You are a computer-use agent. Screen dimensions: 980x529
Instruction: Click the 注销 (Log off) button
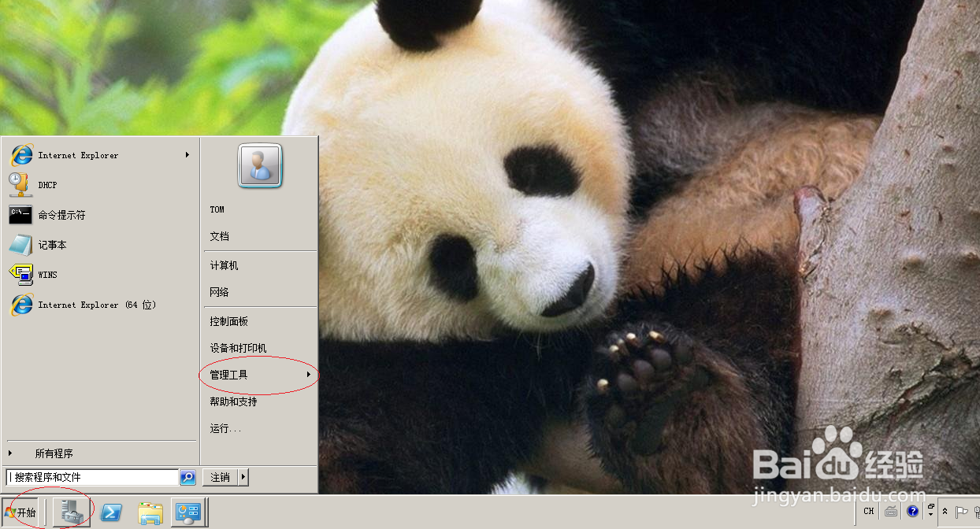219,477
